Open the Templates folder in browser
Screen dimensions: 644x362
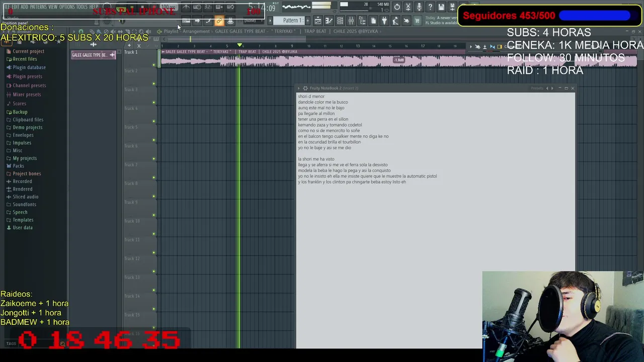point(23,220)
